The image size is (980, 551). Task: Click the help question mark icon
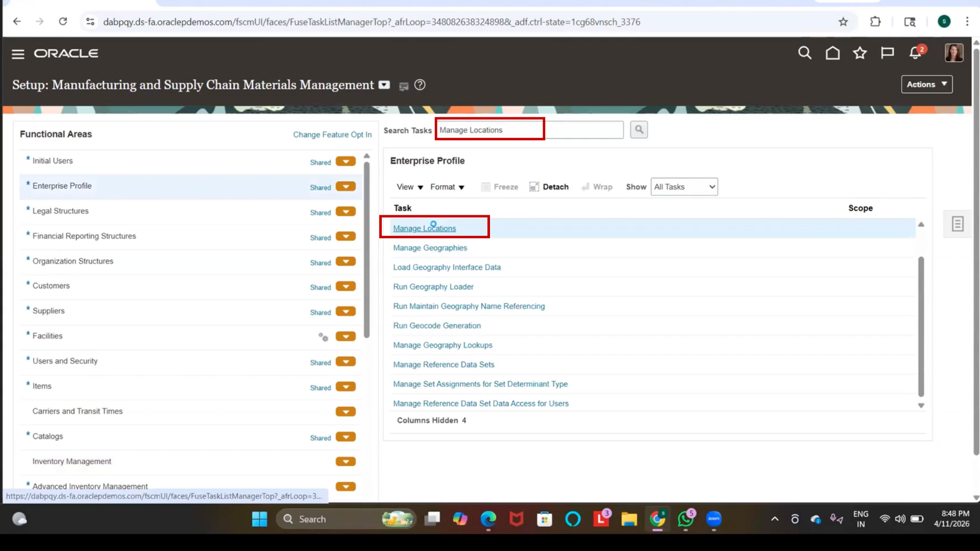[x=420, y=85]
